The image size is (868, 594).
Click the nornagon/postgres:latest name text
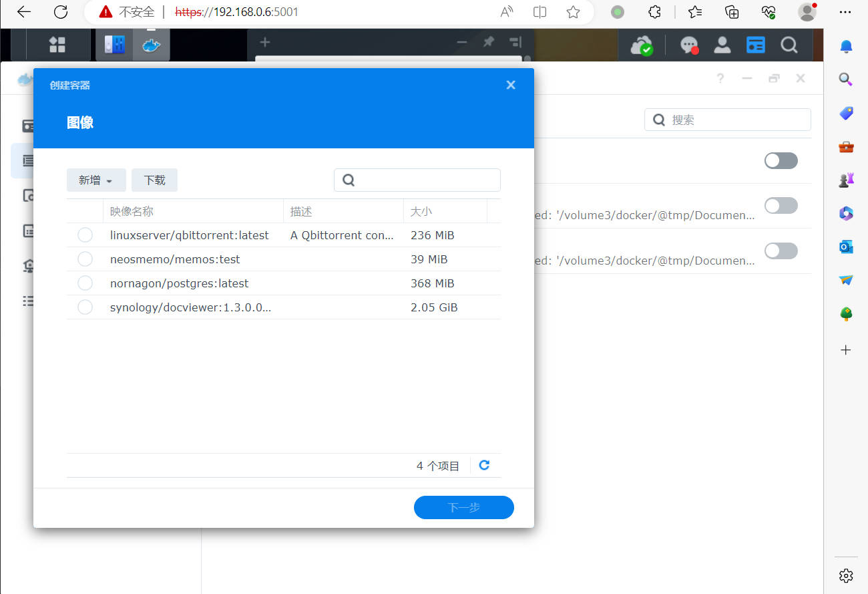tap(179, 283)
